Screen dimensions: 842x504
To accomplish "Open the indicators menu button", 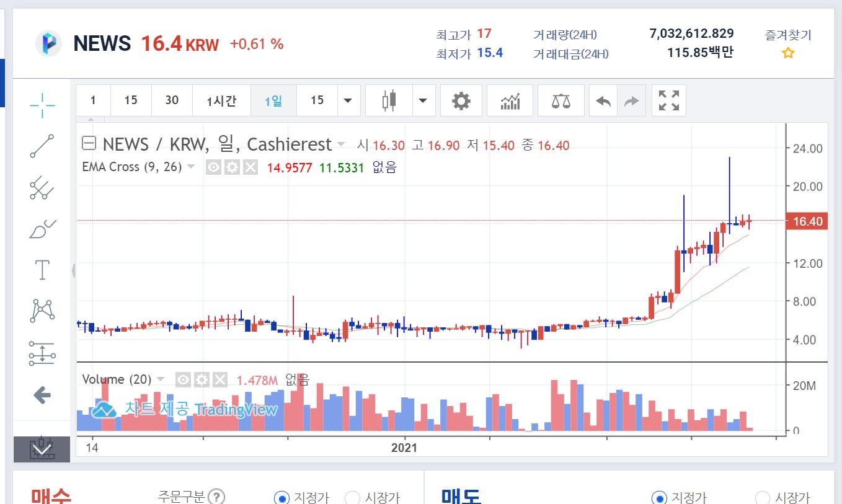I will pyautogui.click(x=510, y=100).
